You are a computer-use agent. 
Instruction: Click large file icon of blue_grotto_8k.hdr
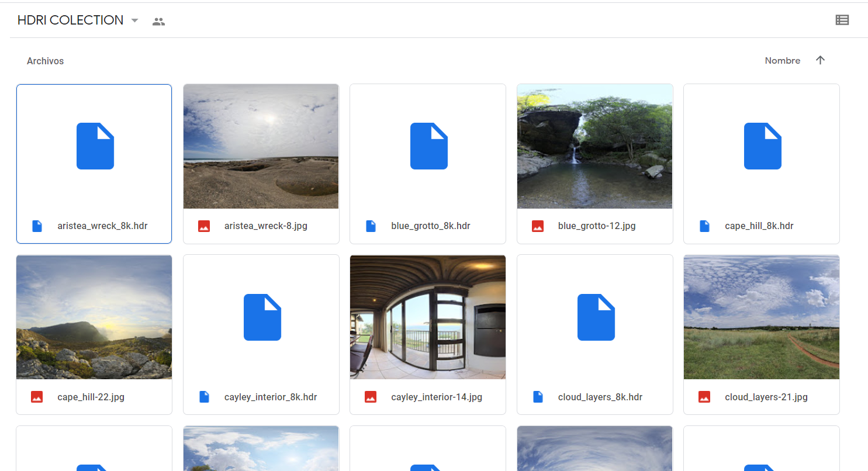(x=429, y=146)
